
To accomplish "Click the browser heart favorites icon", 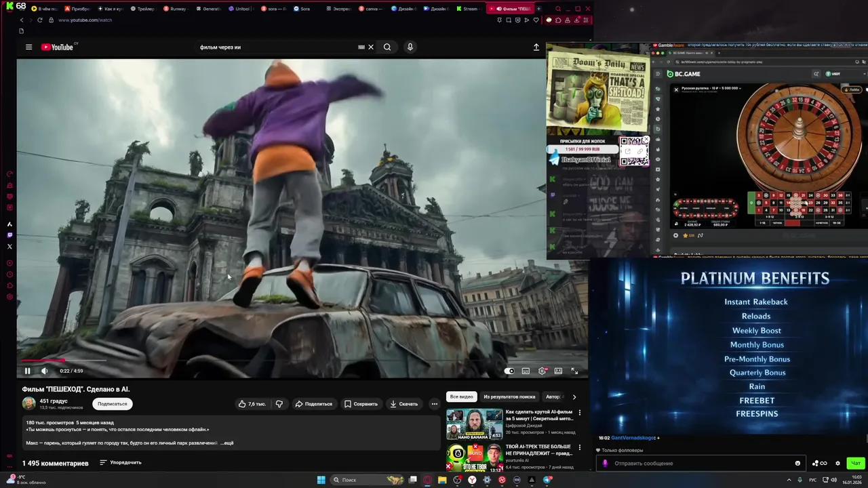I will (536, 20).
